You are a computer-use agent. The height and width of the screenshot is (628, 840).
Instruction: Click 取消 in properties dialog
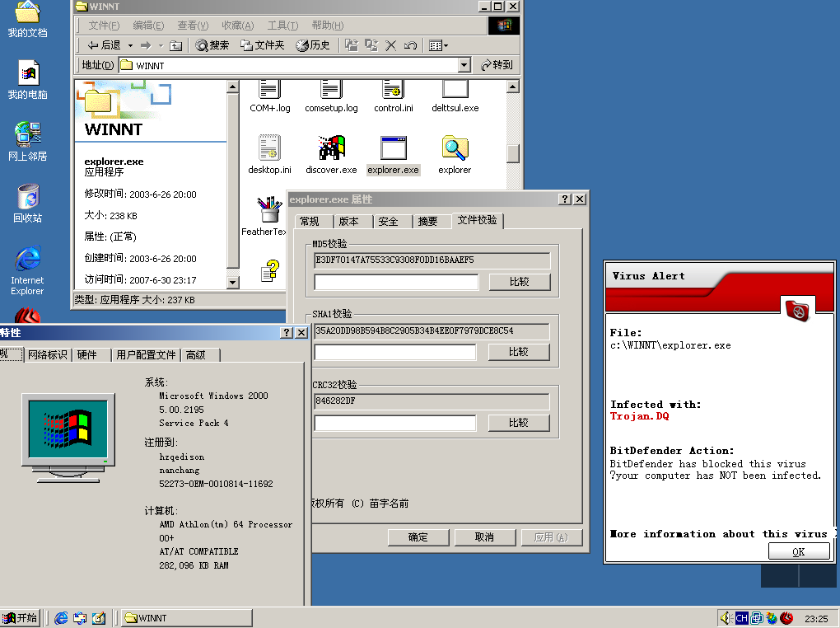[485, 537]
